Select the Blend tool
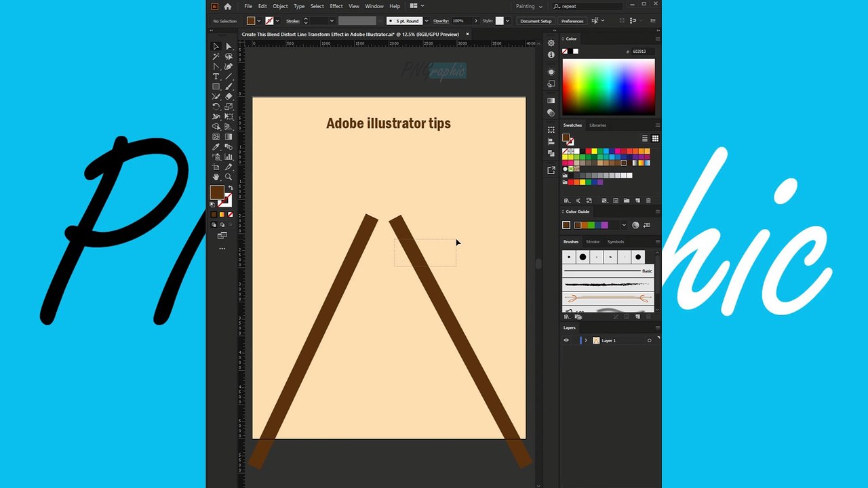The image size is (868, 488). click(x=229, y=147)
